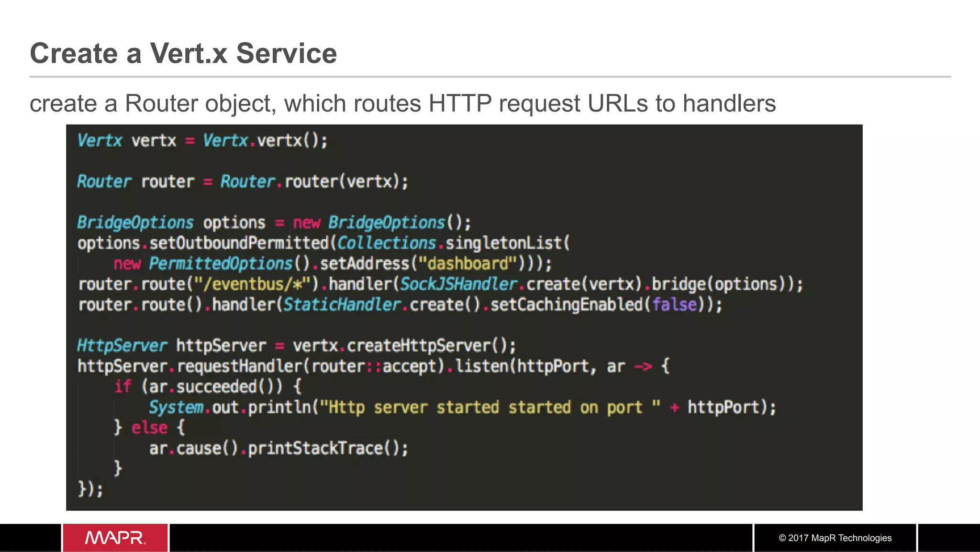Click the router.route("/eventbus/*") handler line
This screenshot has height=552, width=980.
[441, 284]
